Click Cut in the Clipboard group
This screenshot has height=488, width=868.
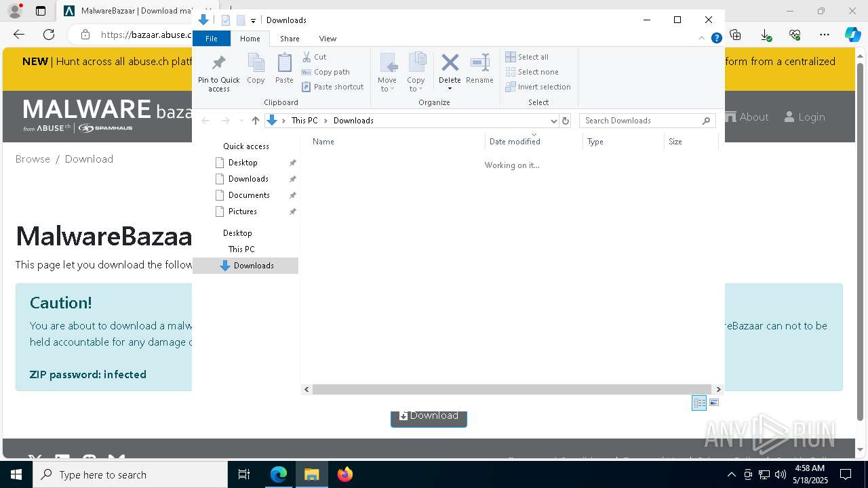click(314, 57)
